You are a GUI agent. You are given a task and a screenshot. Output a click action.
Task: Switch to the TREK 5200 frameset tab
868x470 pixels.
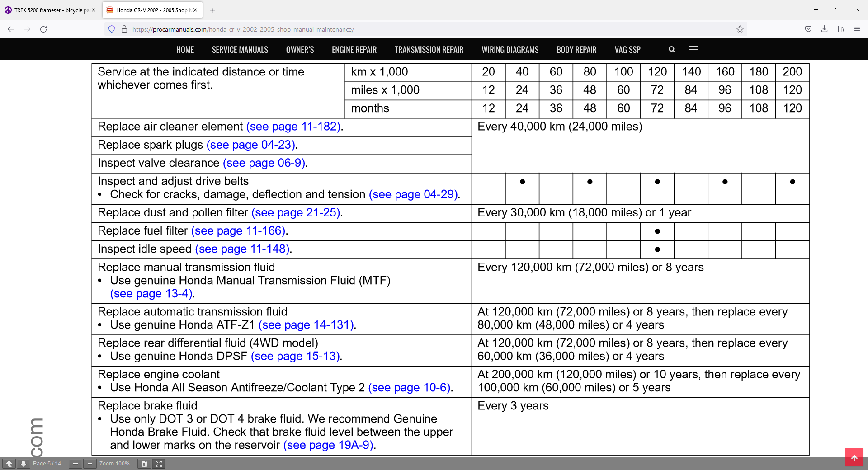point(50,10)
